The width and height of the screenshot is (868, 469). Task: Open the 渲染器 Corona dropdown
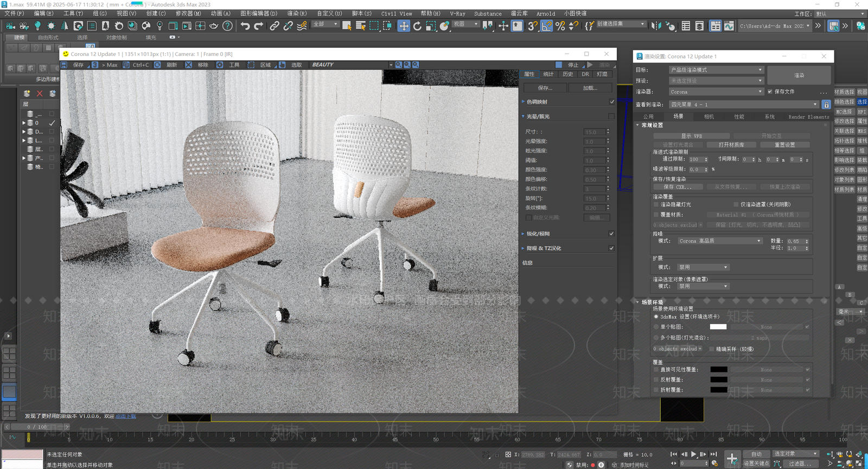[x=716, y=92]
